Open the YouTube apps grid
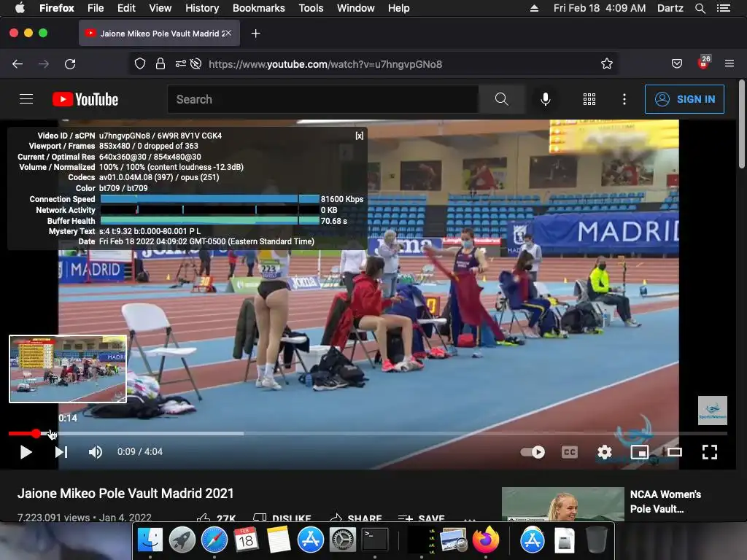Screen dimensions: 747x560 click(589, 99)
